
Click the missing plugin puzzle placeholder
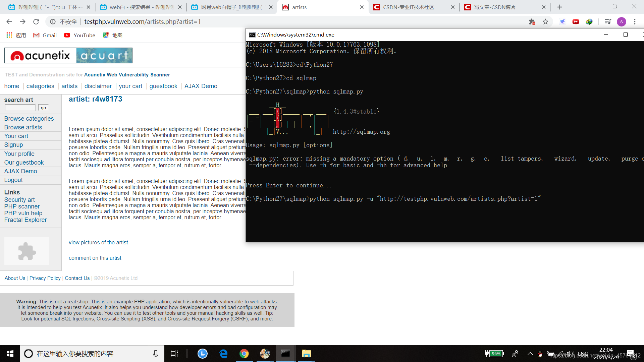27,251
